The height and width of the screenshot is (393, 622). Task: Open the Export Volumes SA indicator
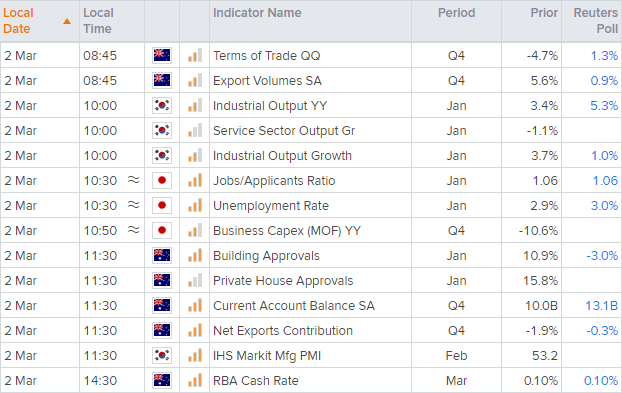click(267, 81)
